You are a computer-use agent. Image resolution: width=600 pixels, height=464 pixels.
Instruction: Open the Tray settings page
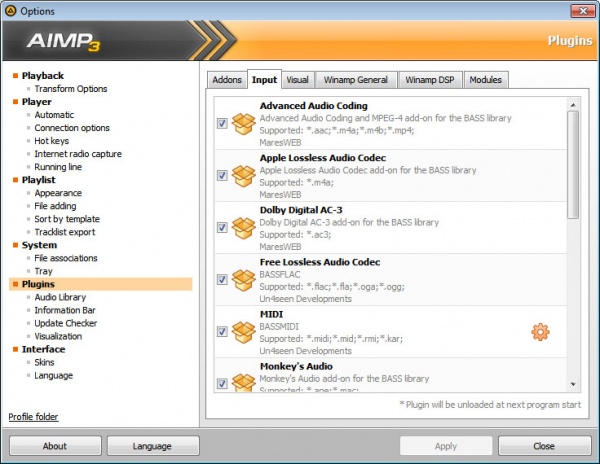(x=44, y=271)
